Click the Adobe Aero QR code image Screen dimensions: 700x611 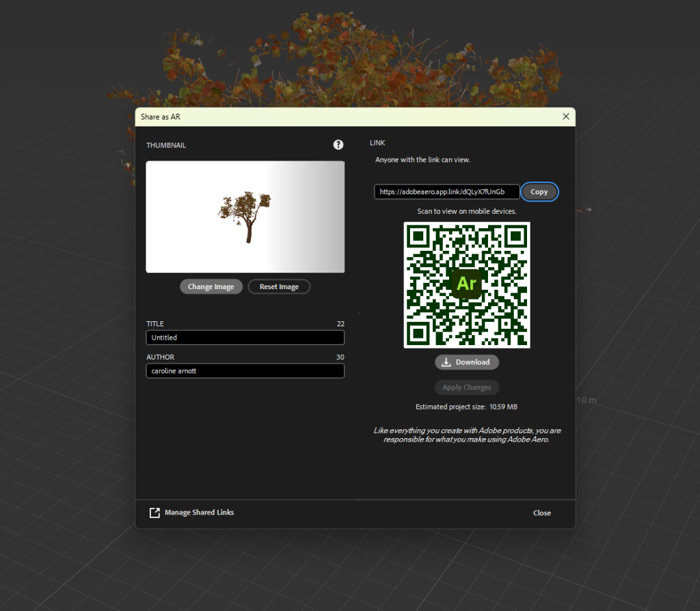(x=467, y=285)
